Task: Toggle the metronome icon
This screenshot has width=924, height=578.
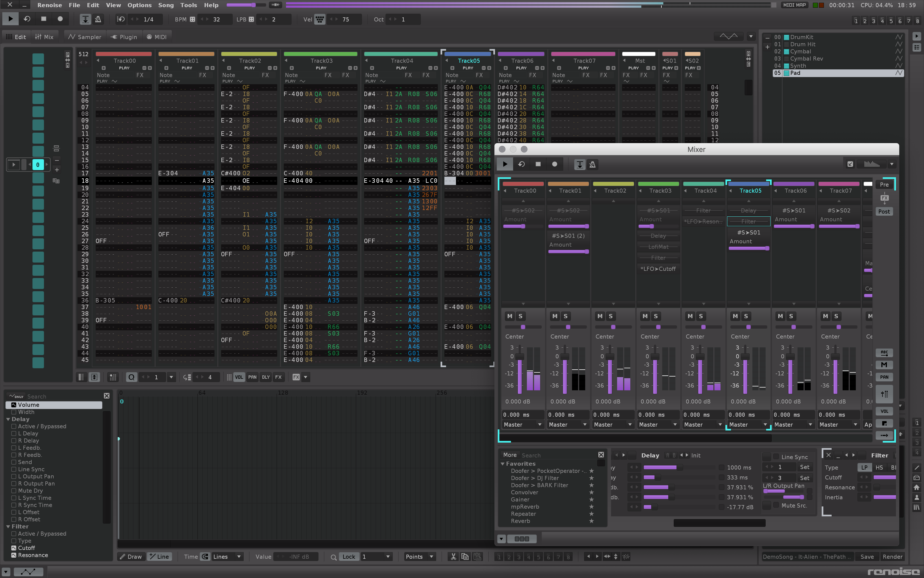Action: tap(98, 19)
